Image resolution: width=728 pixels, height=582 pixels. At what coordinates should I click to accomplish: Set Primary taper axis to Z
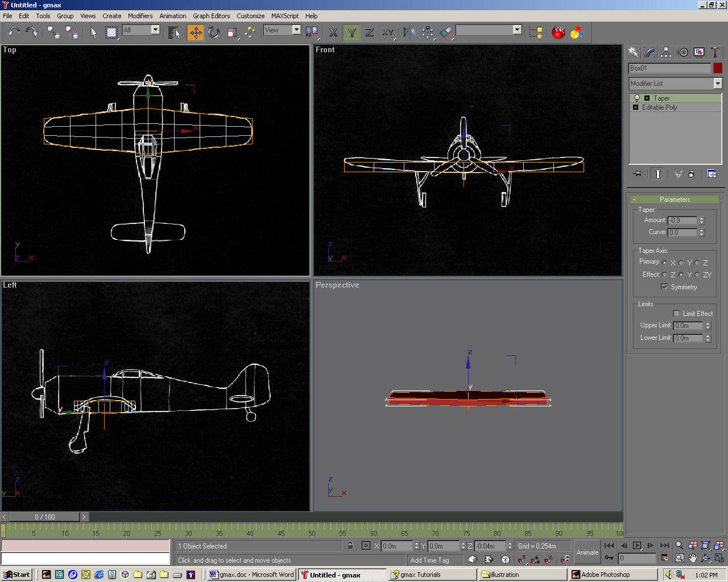(697, 263)
